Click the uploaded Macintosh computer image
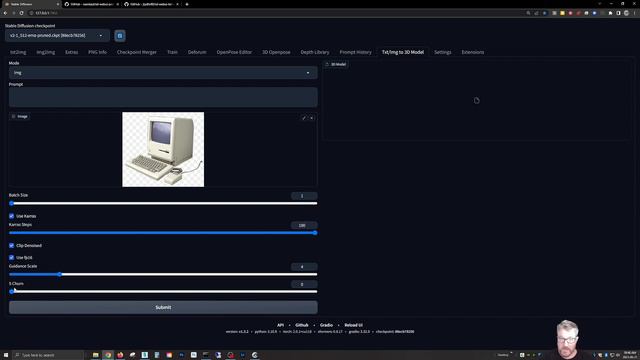The width and height of the screenshot is (640, 360). (163, 149)
